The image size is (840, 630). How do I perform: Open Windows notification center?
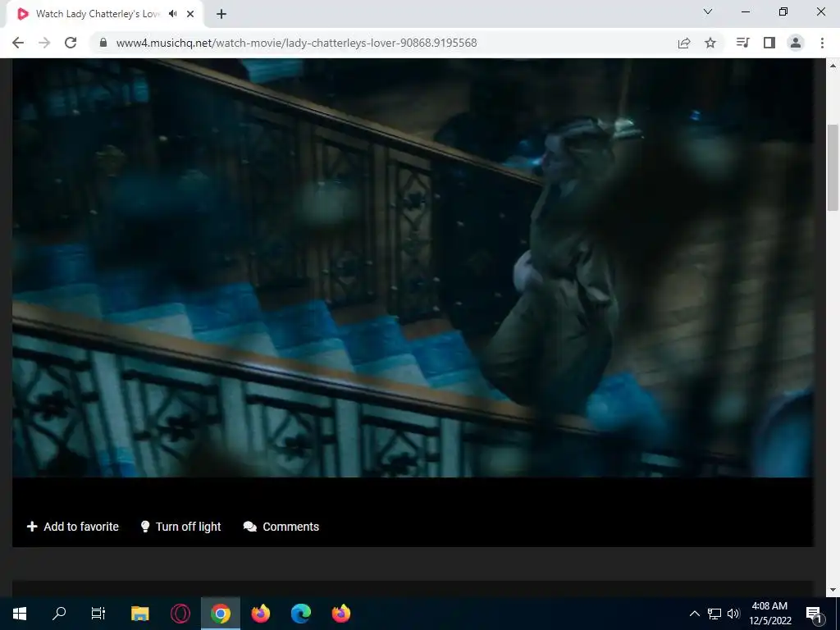pos(815,614)
